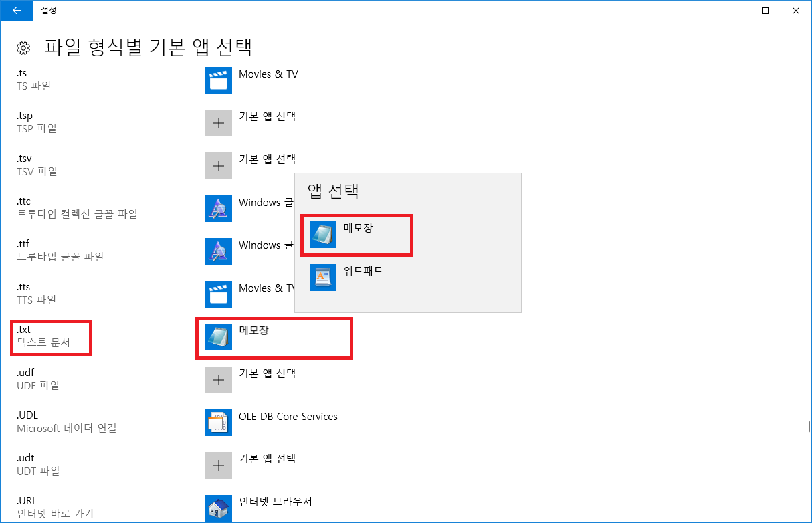The image size is (812, 523).
Task: Select 메모장 label in the app chooser popup
Action: point(358,228)
